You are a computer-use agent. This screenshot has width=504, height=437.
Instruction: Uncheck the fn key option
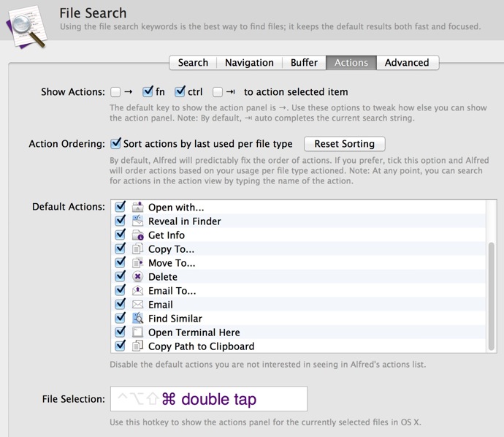click(x=148, y=91)
